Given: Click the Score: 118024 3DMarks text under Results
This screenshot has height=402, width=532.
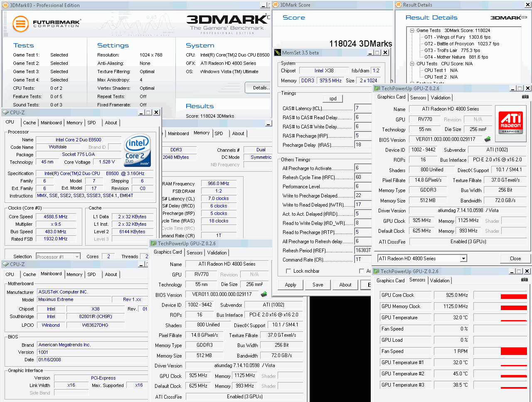Looking at the screenshot, I should (210, 116).
